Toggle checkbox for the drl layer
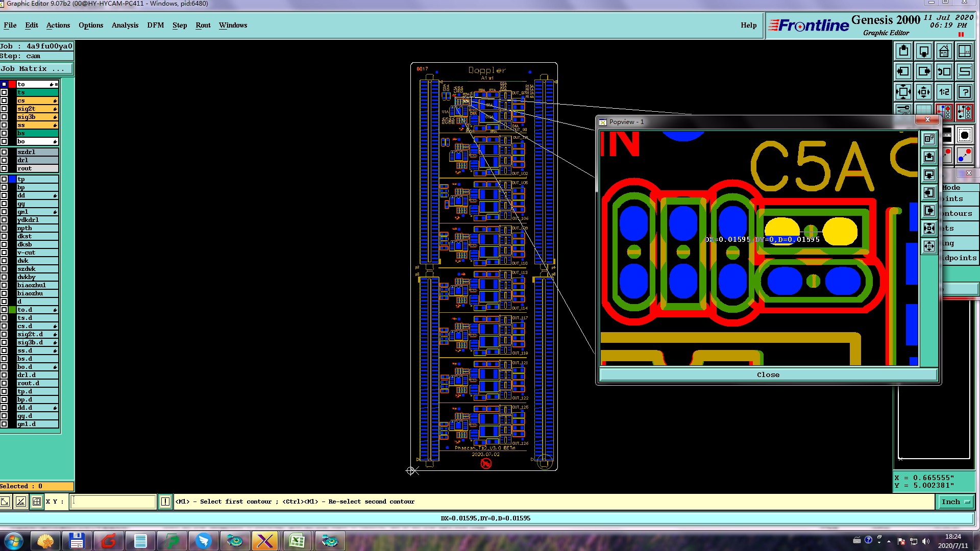 pyautogui.click(x=4, y=160)
